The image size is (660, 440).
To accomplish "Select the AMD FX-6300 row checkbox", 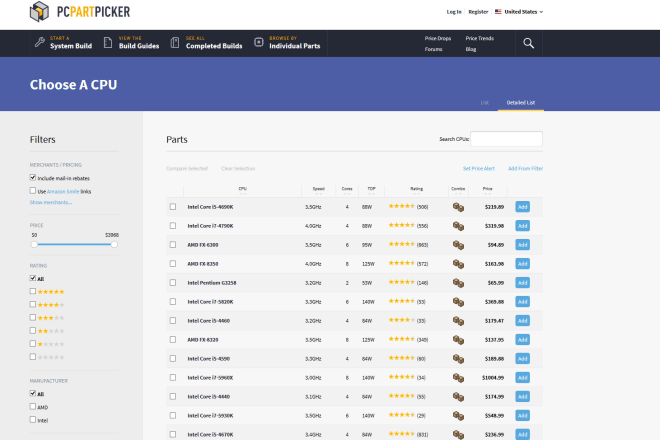I will [173, 245].
